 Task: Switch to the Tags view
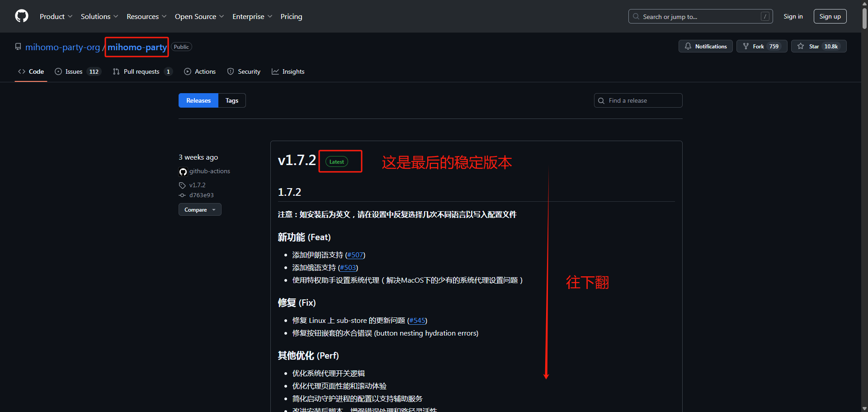(x=232, y=101)
